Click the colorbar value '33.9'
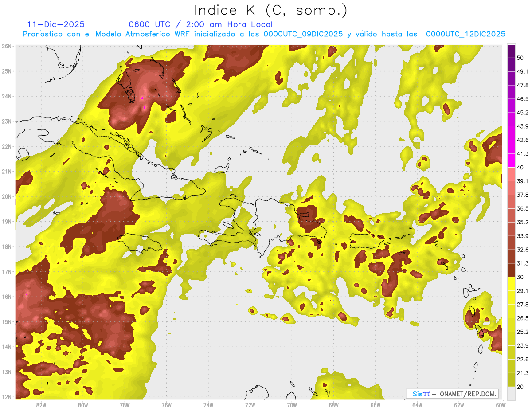Image resolution: width=532 pixels, height=411 pixels. tap(523, 236)
